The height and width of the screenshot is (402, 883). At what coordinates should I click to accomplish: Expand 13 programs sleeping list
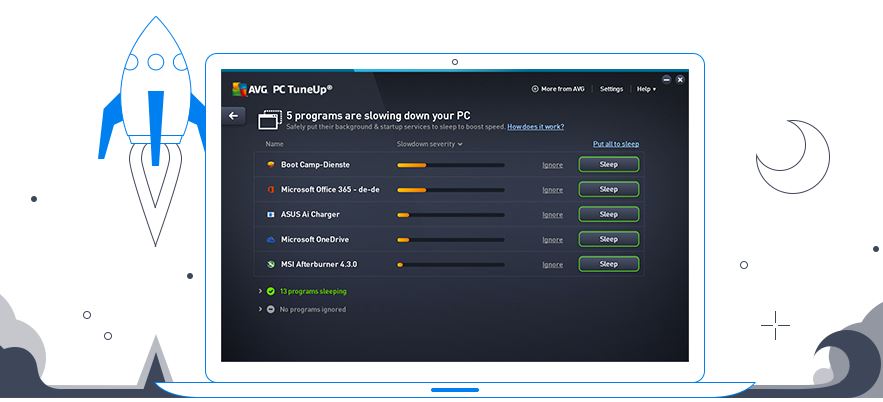[x=260, y=291]
